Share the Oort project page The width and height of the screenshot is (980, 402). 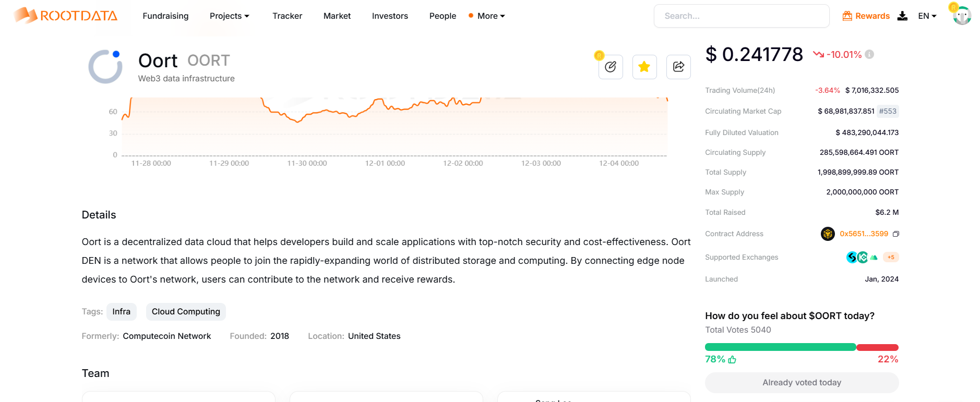[678, 67]
